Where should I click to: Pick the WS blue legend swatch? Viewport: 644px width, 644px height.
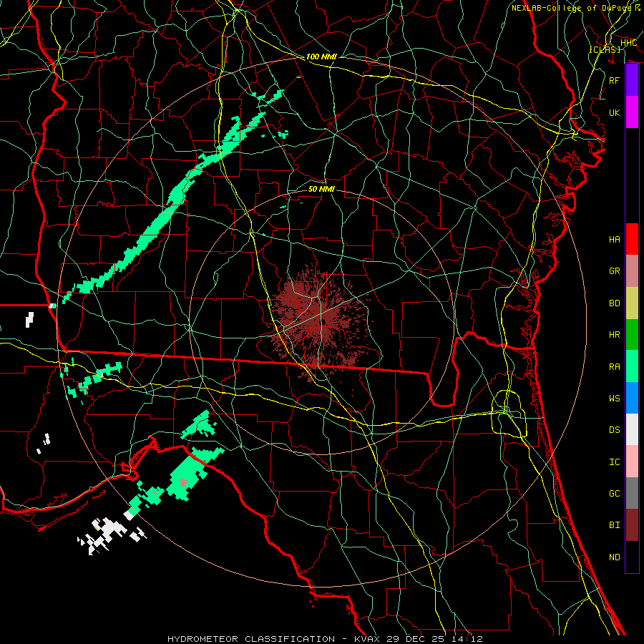[632, 398]
